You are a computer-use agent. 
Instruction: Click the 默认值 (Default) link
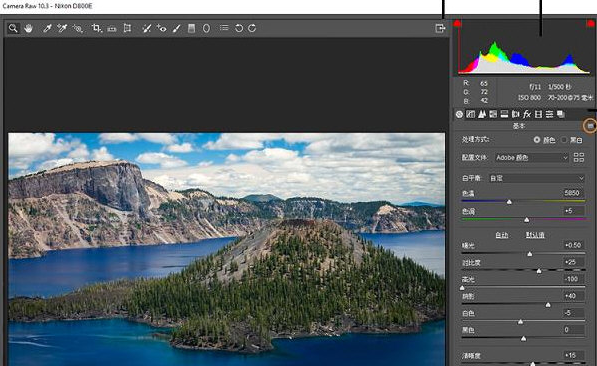tap(535, 235)
